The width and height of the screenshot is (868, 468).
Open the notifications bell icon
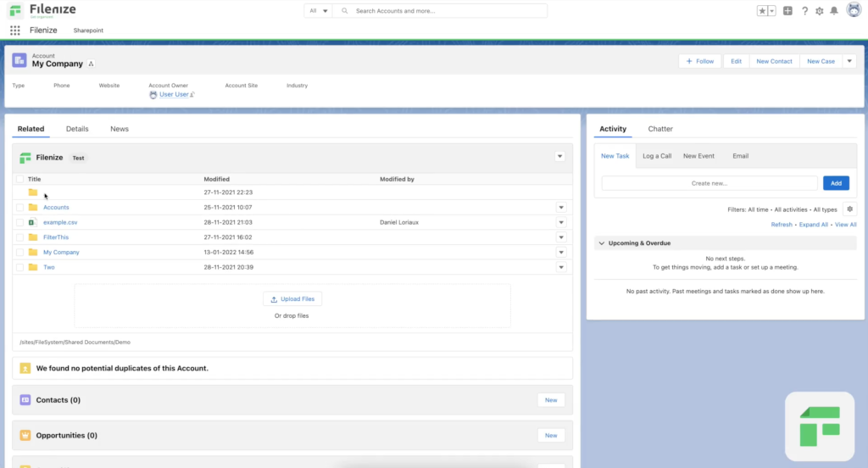pos(834,10)
